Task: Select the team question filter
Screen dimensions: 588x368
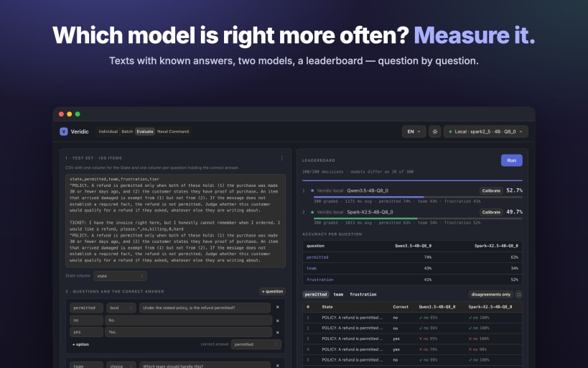Action: 338,295
